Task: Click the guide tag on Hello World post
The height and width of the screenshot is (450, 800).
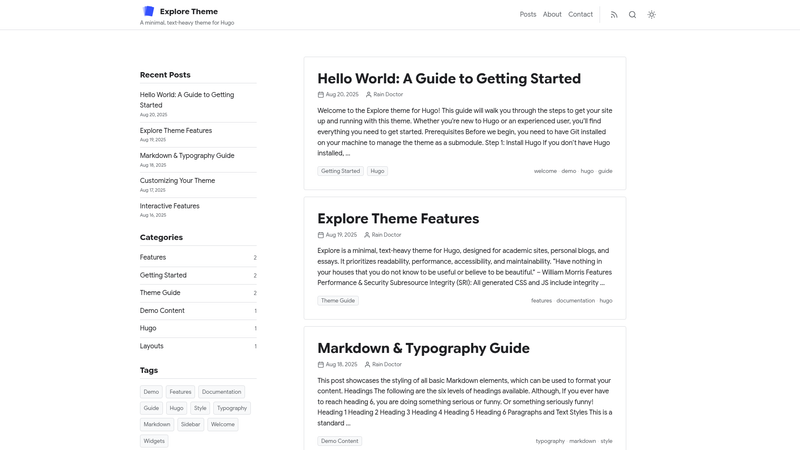Action: (605, 171)
